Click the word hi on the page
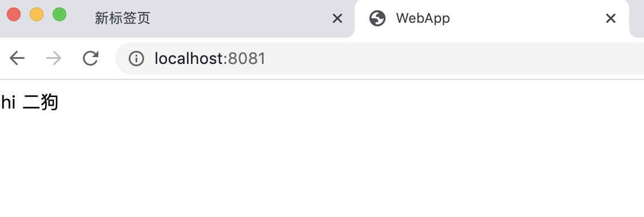Viewport: 644px width, 217px height. [8, 103]
